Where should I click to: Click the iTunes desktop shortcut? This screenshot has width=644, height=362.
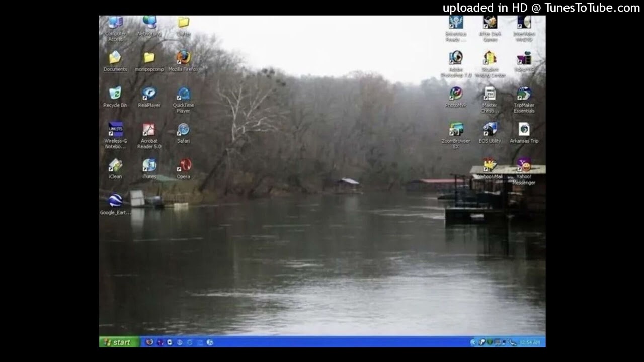pos(149,169)
